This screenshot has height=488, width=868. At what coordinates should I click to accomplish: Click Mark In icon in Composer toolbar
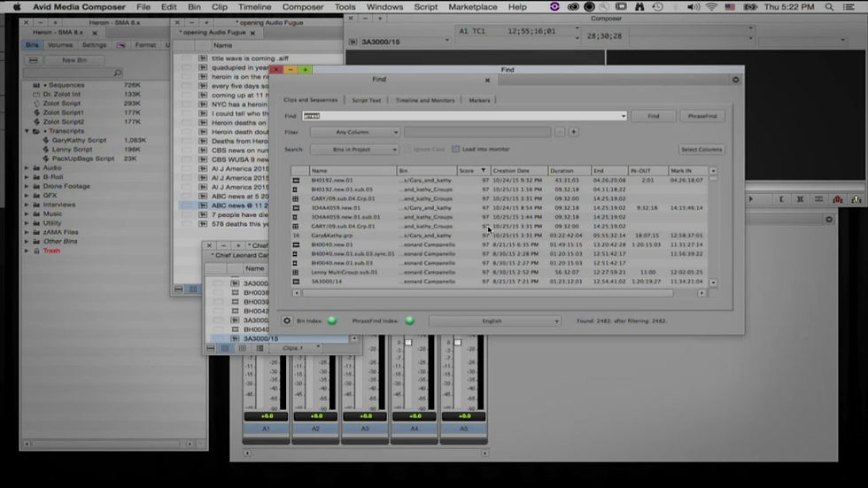781,199
